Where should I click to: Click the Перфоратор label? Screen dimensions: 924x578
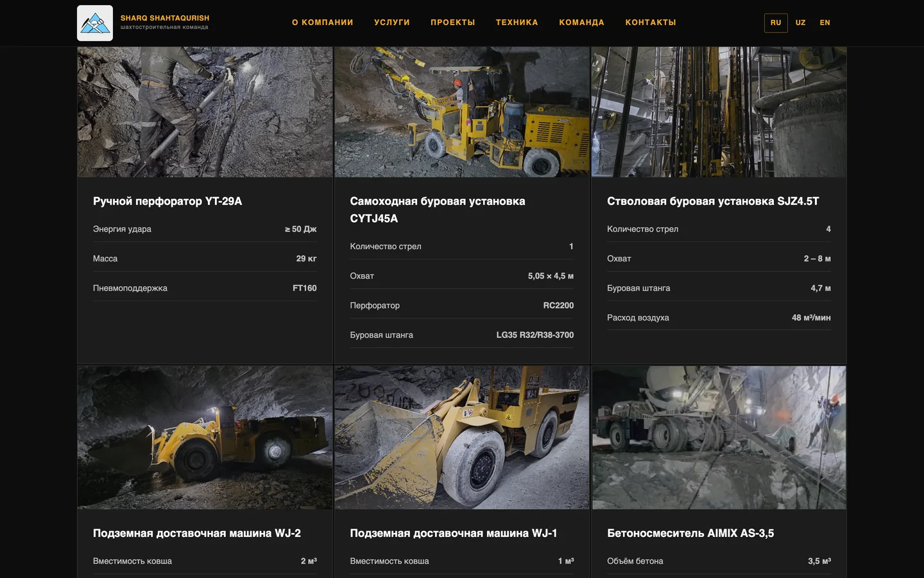click(x=375, y=305)
